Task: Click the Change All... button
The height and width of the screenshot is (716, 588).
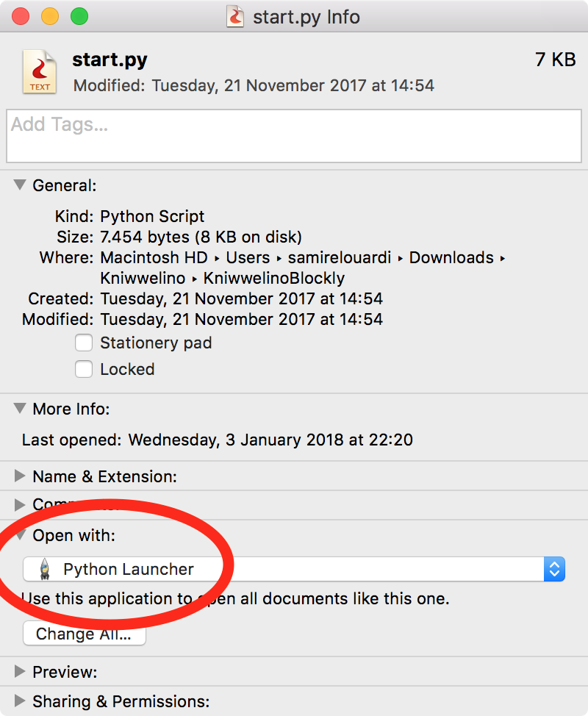Action: pyautogui.click(x=85, y=634)
